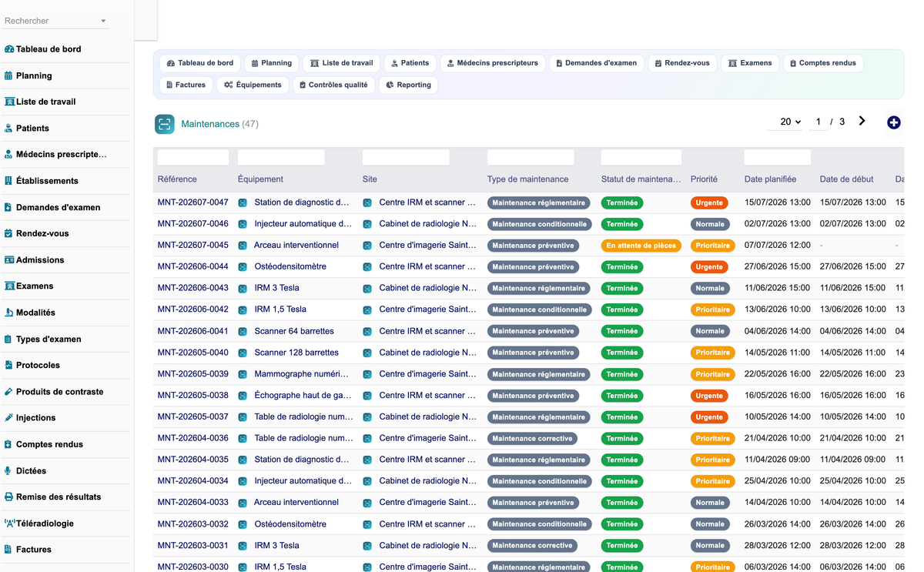
Task: Click the Types d'examen sidebar icon
Action: pos(8,339)
